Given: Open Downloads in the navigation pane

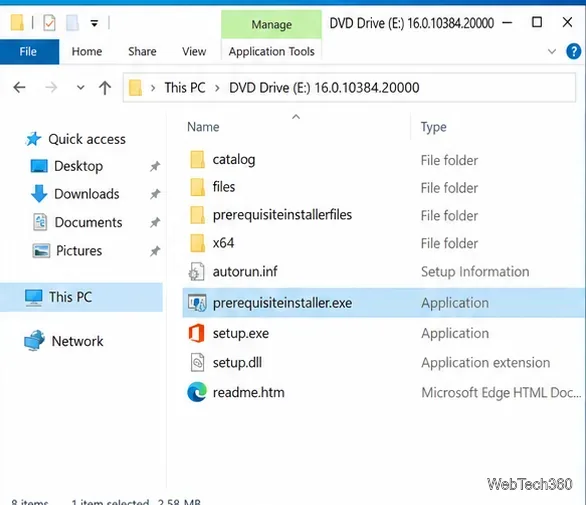Looking at the screenshot, I should [x=87, y=194].
